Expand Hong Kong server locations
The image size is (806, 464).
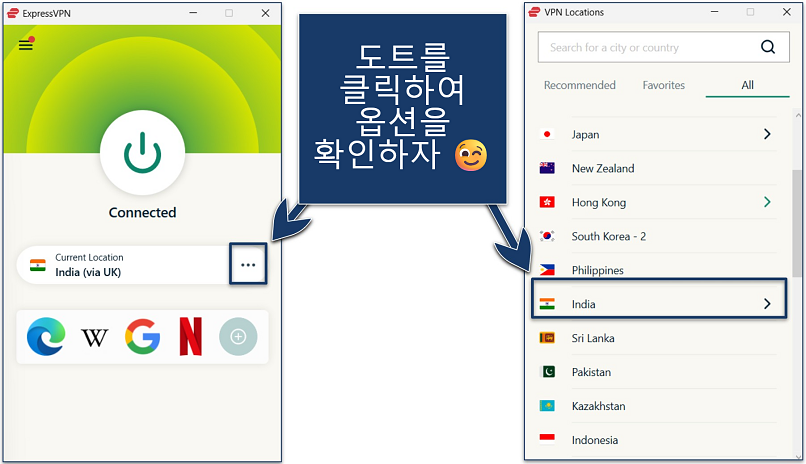(x=767, y=202)
